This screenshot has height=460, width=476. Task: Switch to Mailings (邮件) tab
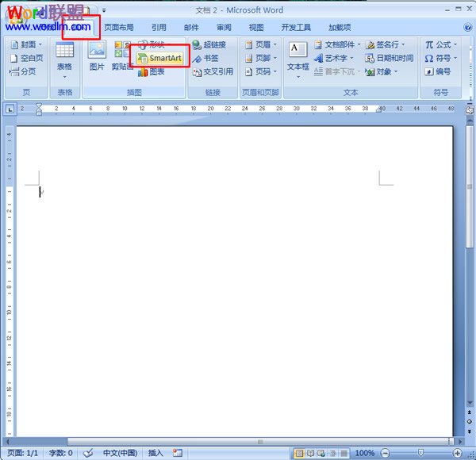point(191,27)
